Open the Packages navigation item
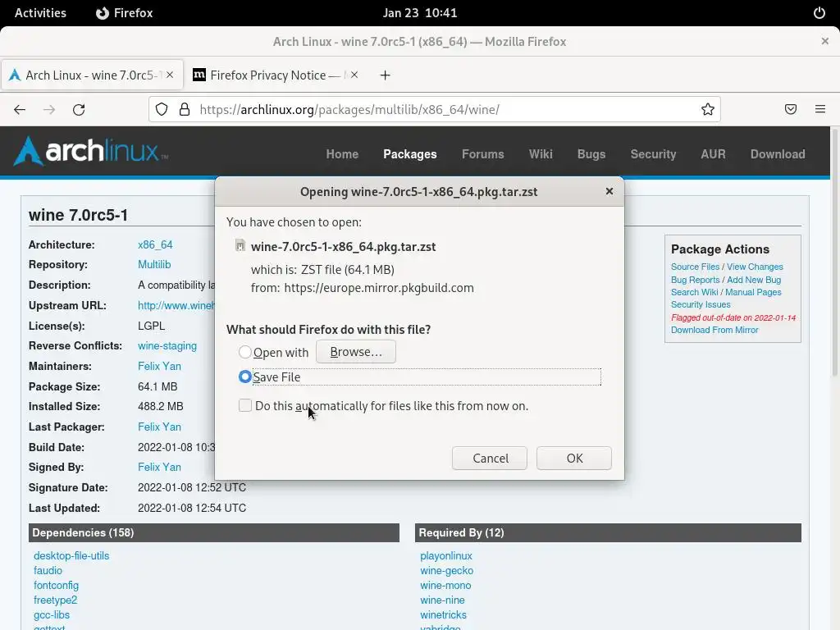Viewport: 840px width, 630px height. pyautogui.click(x=410, y=154)
